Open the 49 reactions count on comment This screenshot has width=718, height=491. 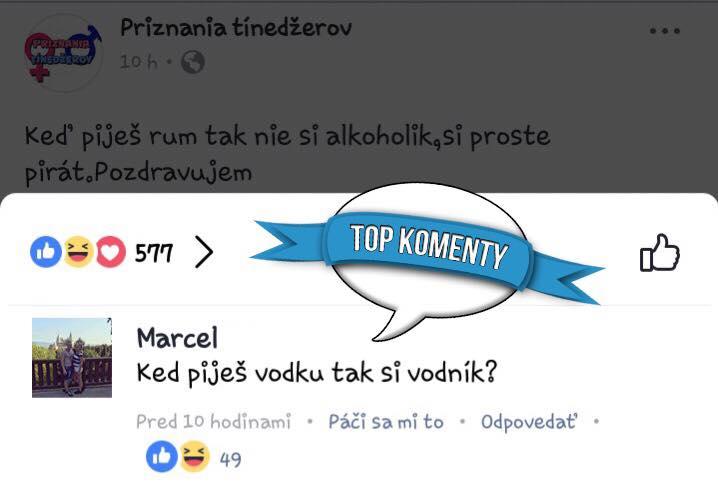pos(230,458)
